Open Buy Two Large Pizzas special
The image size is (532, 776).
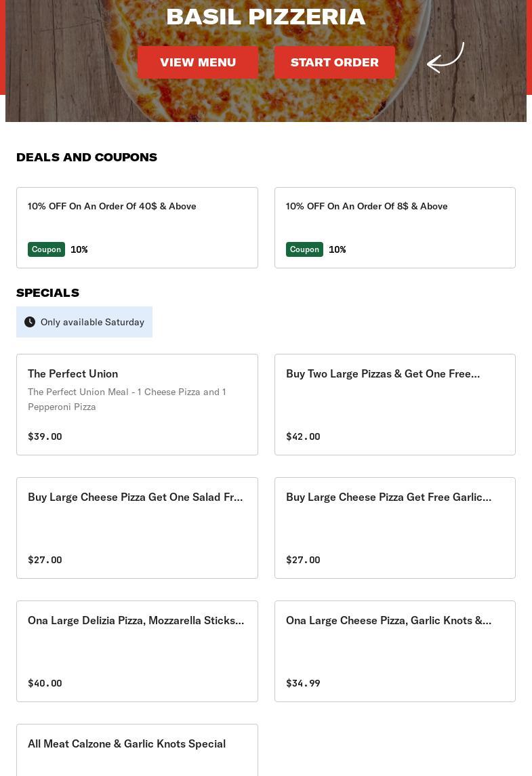(x=394, y=404)
